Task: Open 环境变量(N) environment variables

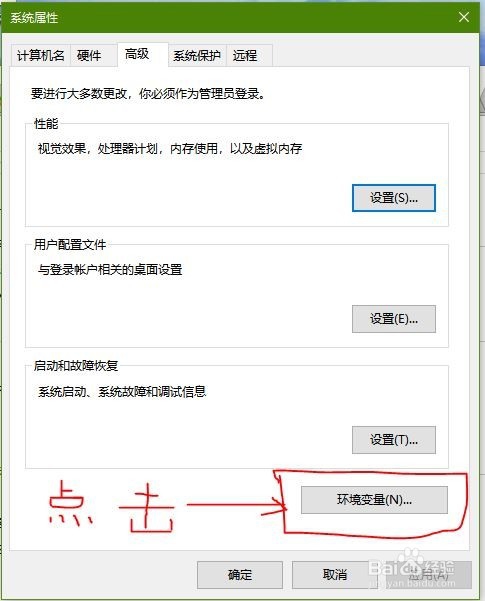Action: tap(374, 500)
